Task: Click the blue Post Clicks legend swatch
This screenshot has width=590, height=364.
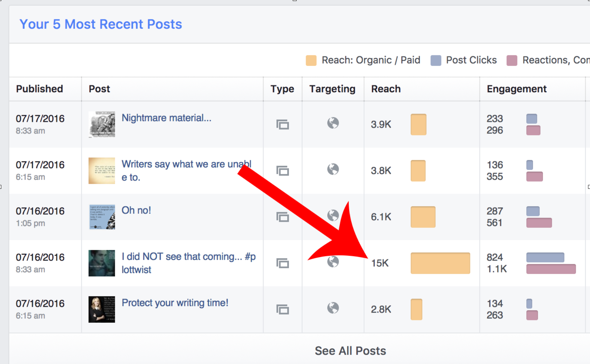Action: [x=436, y=60]
